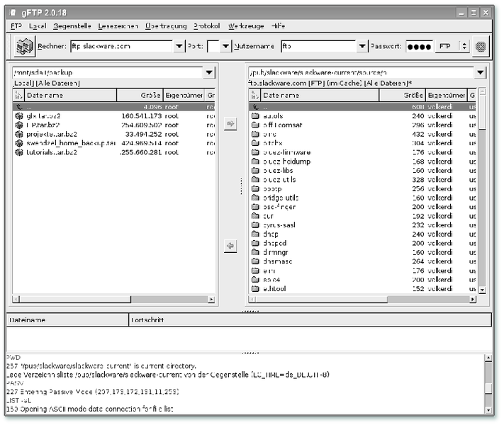Sort remote files by Eigentümer column header

click(446, 95)
